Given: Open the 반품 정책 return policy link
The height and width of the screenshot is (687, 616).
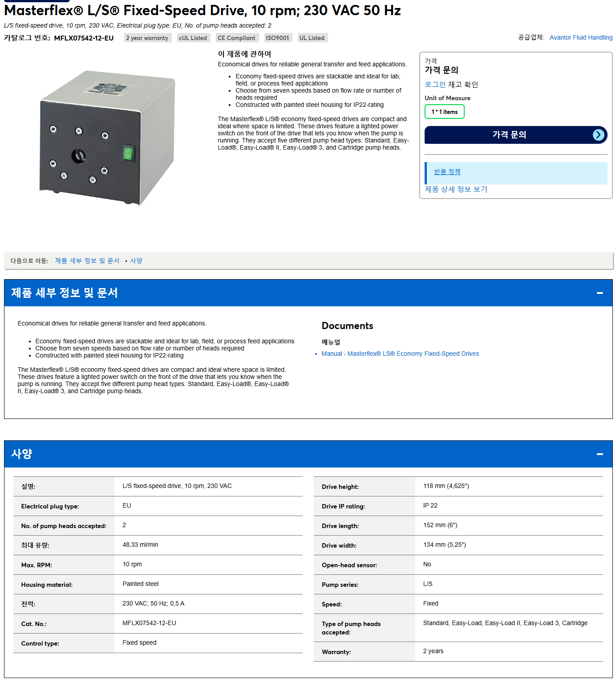Looking at the screenshot, I should pos(447,172).
